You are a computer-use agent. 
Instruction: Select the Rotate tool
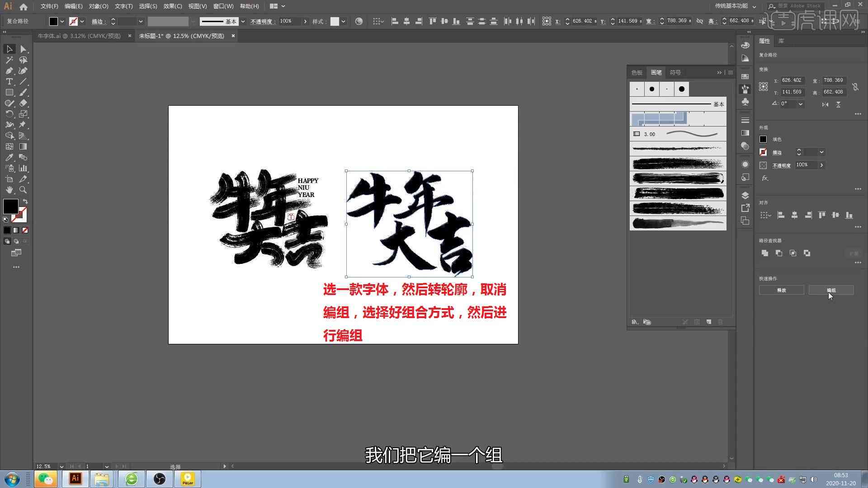[x=9, y=114]
